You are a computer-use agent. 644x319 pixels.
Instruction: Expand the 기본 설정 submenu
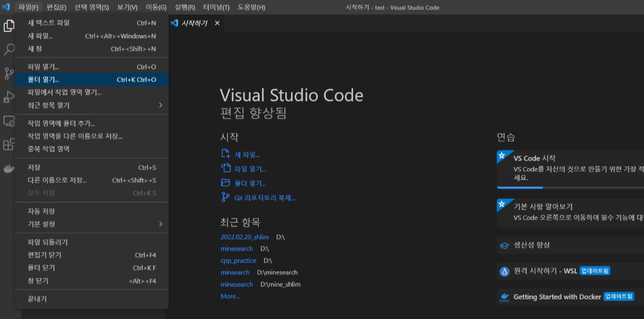[x=161, y=224]
